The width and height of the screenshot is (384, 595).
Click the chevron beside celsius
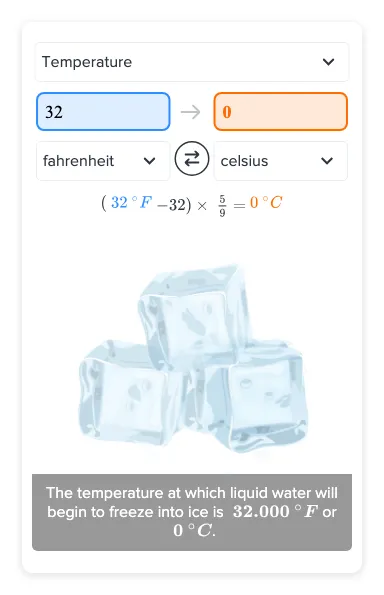(x=327, y=161)
